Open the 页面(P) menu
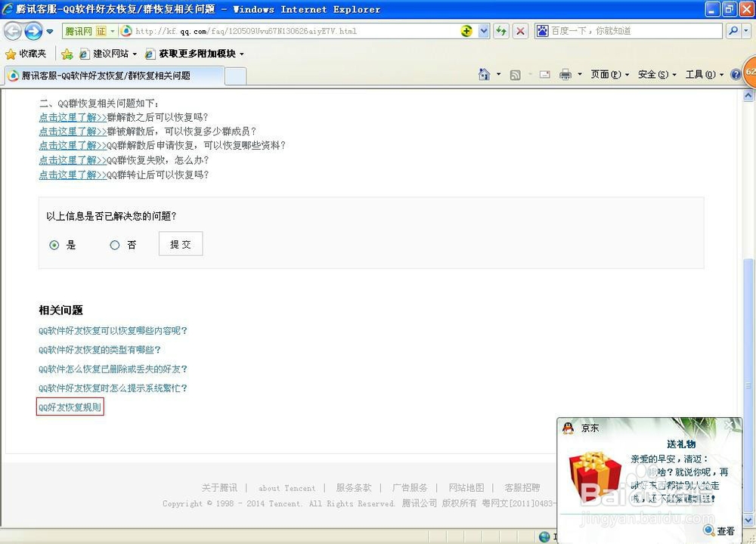This screenshot has height=544, width=756. click(610, 75)
